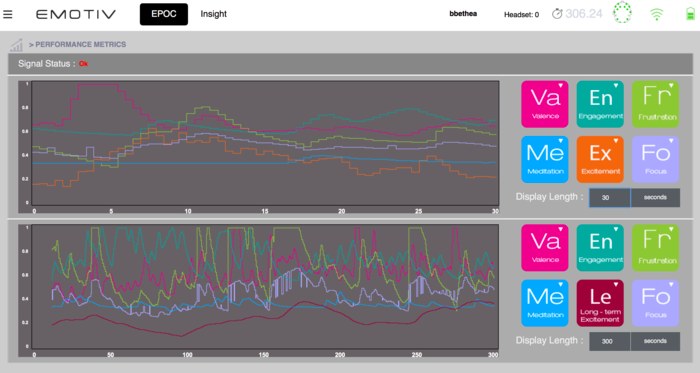
Task: Toggle Engagement tile in bottom chart
Action: (x=600, y=248)
